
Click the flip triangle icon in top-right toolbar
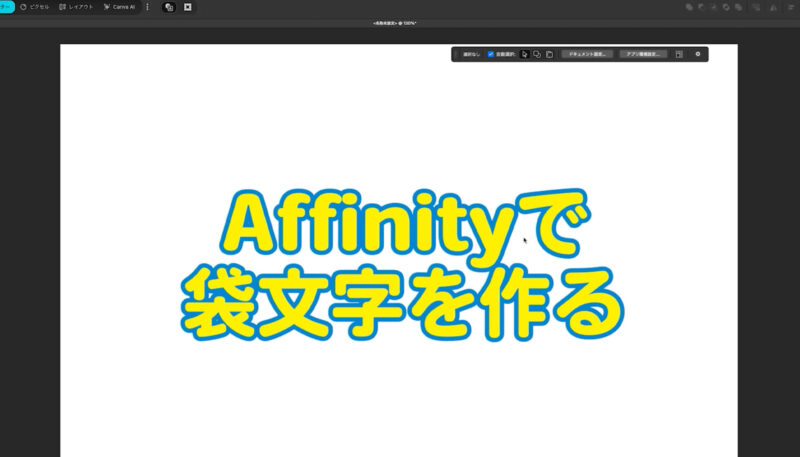click(x=773, y=8)
